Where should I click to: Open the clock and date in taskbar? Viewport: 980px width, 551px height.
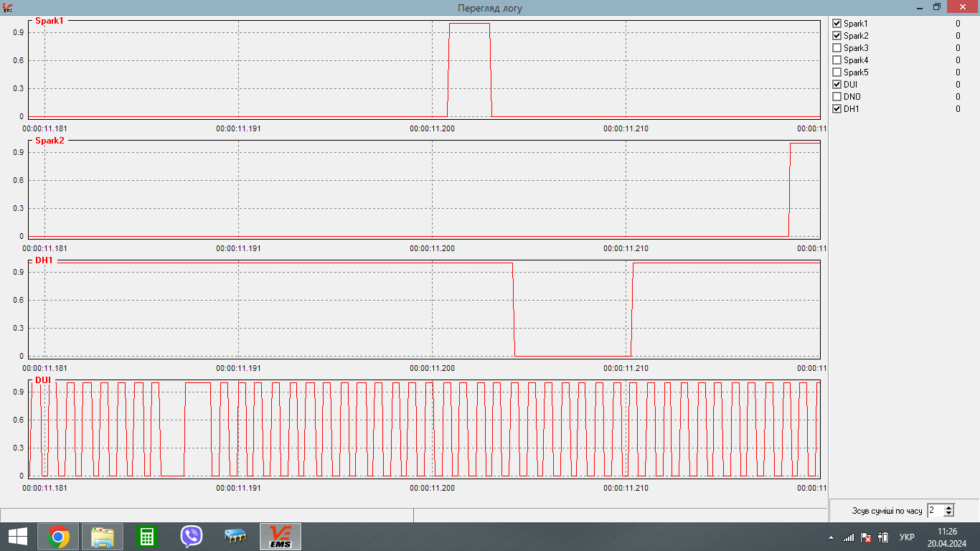coord(947,537)
